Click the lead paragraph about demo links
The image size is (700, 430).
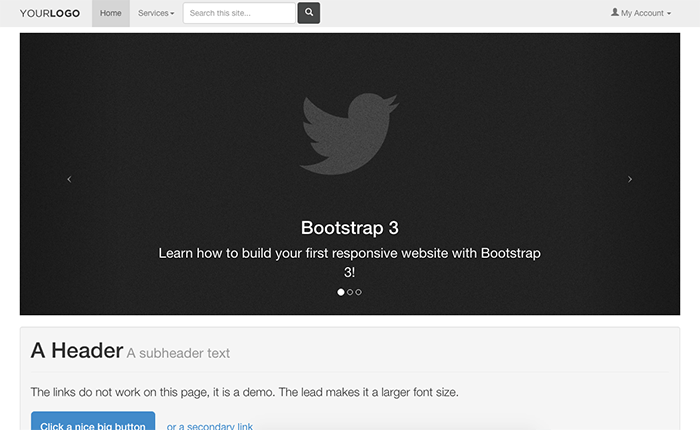tap(245, 392)
